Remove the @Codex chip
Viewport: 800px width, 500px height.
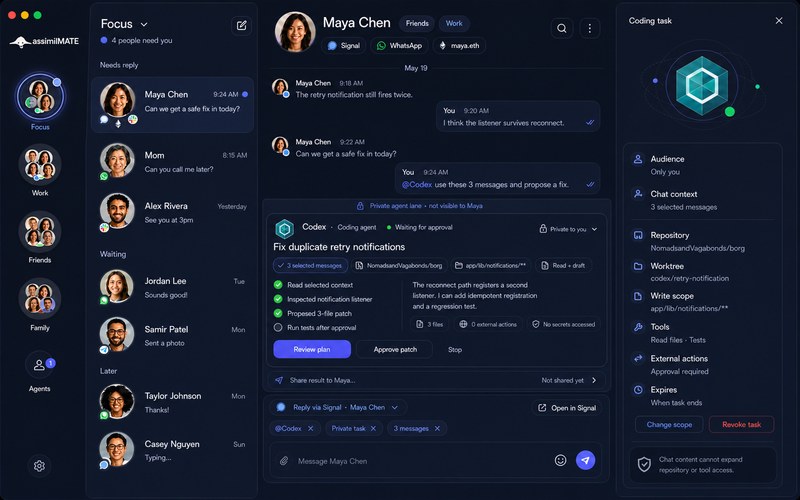point(310,429)
